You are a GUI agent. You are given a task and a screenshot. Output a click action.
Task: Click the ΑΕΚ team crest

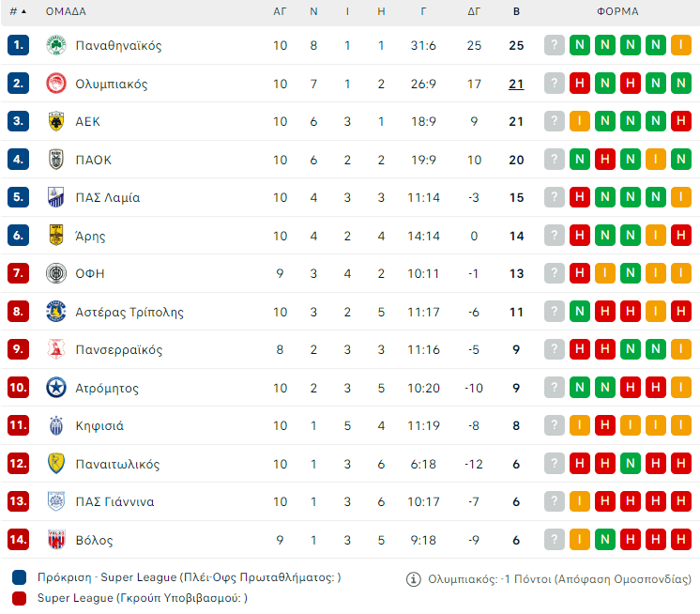click(x=56, y=121)
